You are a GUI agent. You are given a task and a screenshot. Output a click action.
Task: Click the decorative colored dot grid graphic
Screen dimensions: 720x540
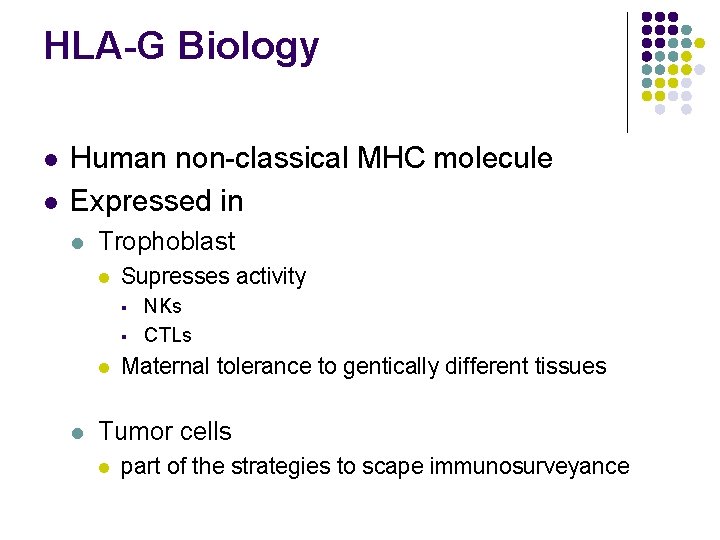point(672,64)
